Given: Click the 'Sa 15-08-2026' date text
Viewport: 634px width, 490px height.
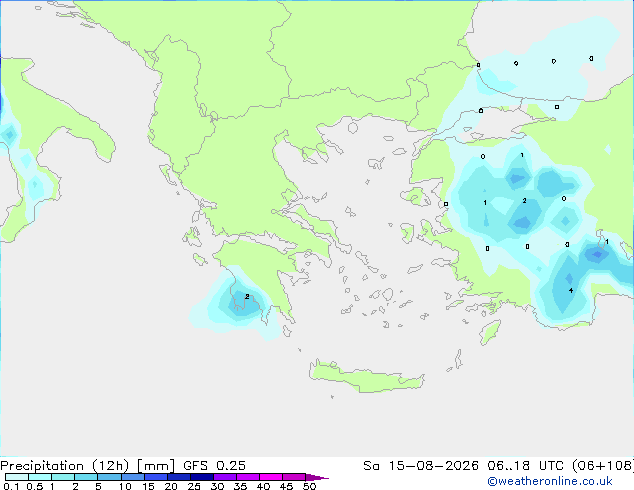Looking at the screenshot, I should click(421, 466).
